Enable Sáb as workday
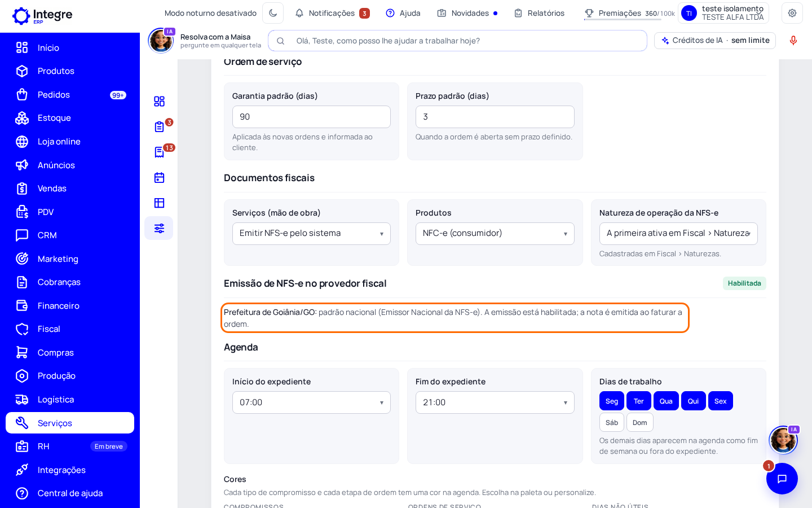812x508 pixels. pyautogui.click(x=612, y=422)
